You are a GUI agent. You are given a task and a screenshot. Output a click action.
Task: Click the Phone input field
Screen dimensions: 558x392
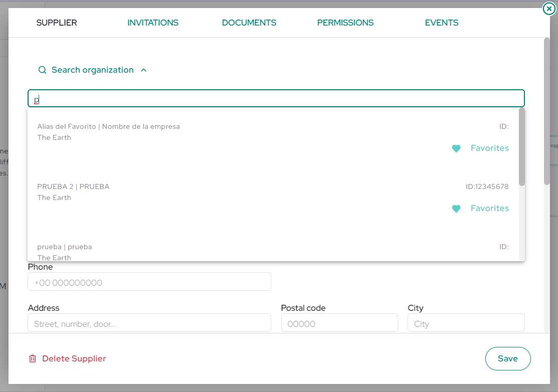click(149, 282)
